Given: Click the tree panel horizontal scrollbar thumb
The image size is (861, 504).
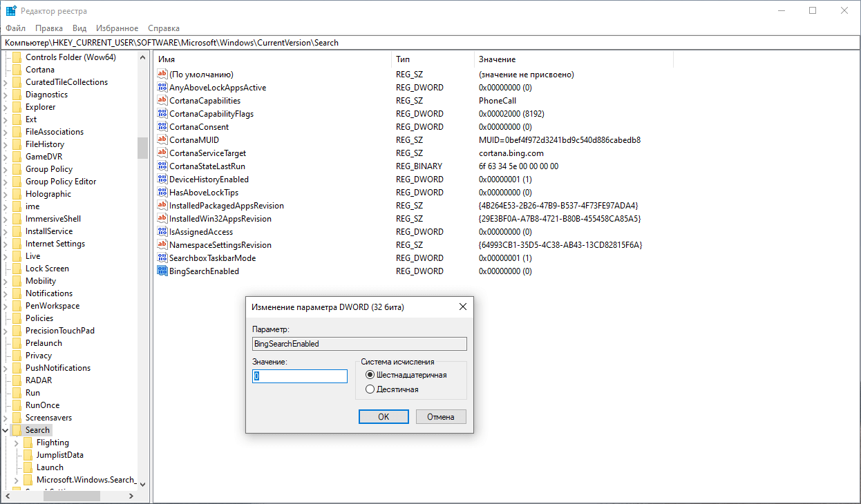Looking at the screenshot, I should (72, 496).
